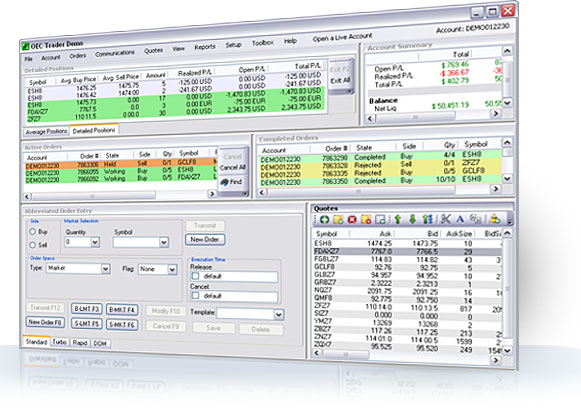This screenshot has width=581, height=411.
Task: Click Account Summary scroll-down arrow
Action: point(507,102)
